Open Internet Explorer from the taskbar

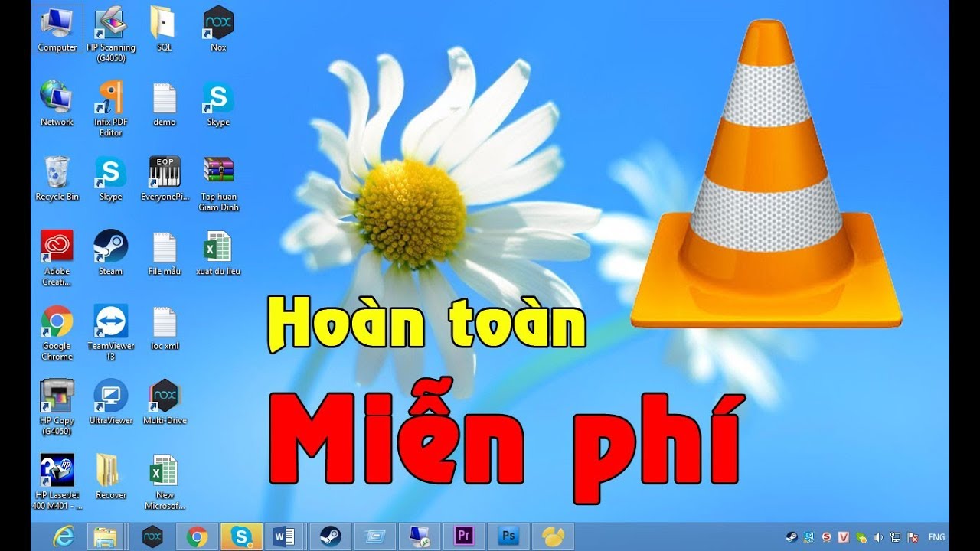63,536
